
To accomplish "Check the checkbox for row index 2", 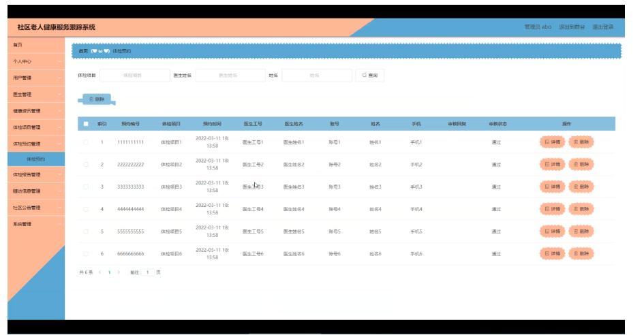I will tap(86, 164).
